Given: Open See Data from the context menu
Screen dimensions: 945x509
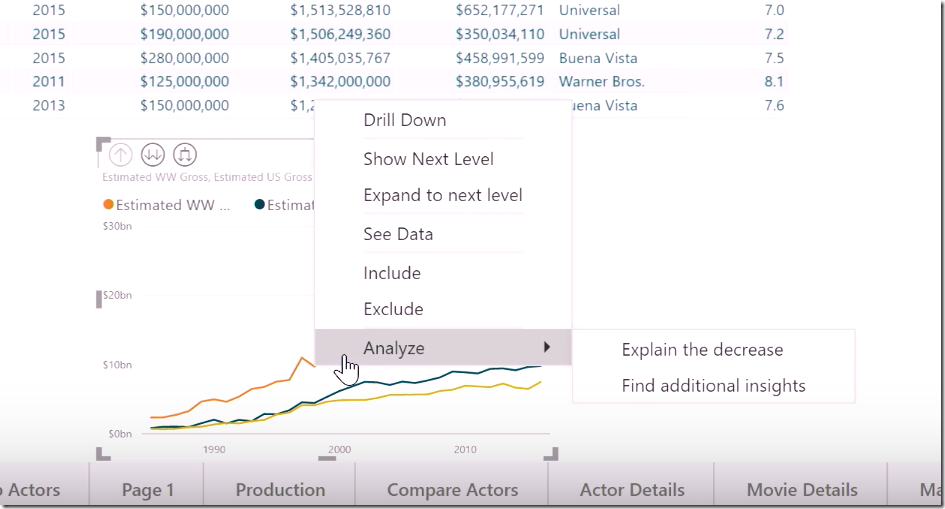Looking at the screenshot, I should pos(398,234).
